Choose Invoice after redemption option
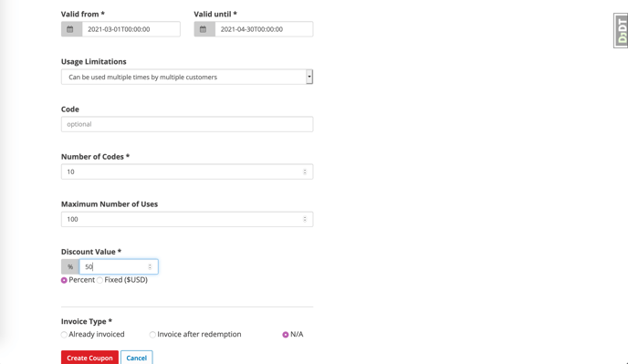The width and height of the screenshot is (628, 364). (x=152, y=335)
